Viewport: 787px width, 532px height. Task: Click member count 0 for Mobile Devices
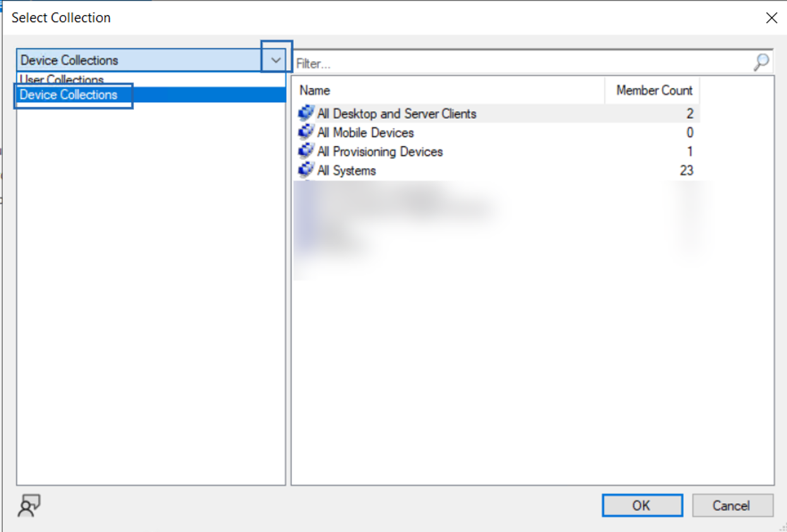pos(690,133)
